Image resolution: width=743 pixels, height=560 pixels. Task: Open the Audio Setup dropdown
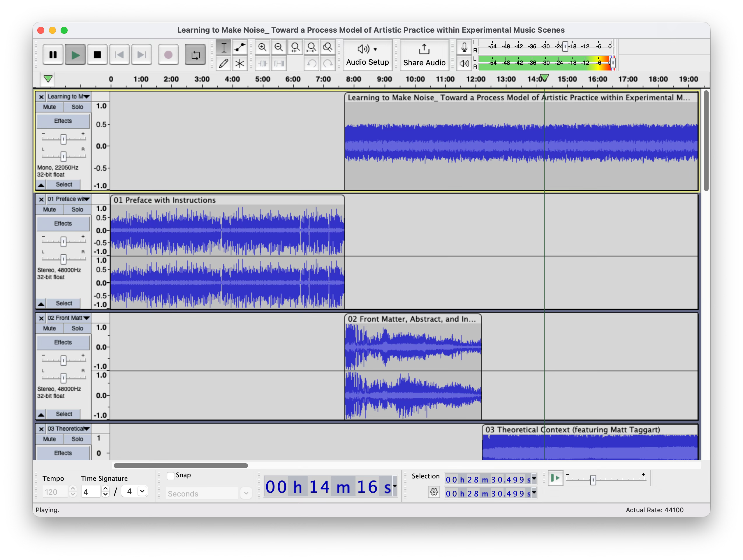point(367,55)
